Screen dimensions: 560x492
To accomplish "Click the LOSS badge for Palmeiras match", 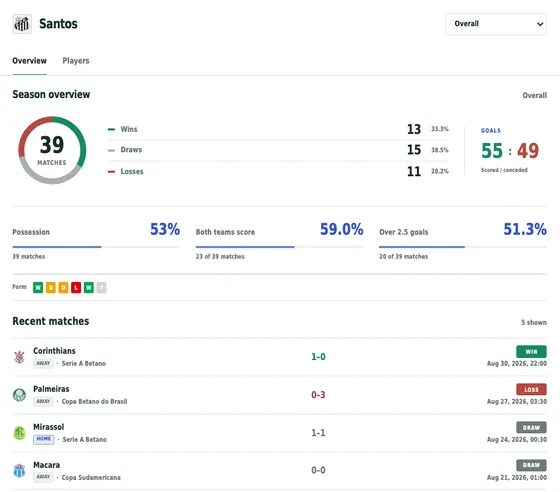I will click(x=531, y=390).
